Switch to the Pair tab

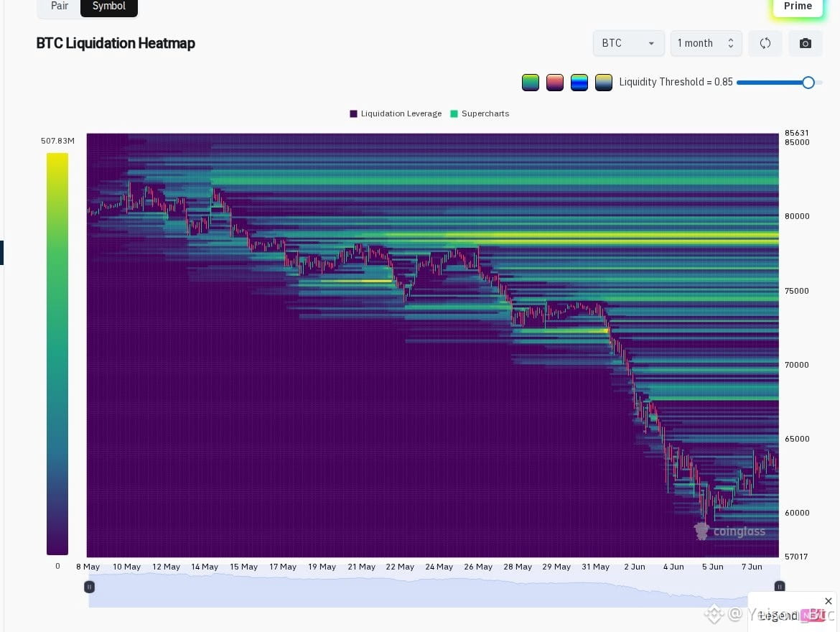pos(59,6)
